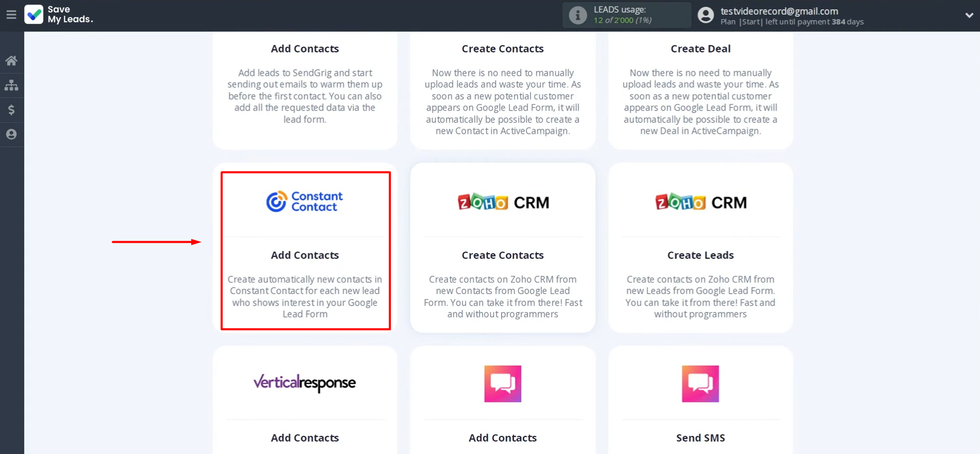The width and height of the screenshot is (980, 454).
Task: Click Zoho Create Contacts description text
Action: (x=503, y=296)
